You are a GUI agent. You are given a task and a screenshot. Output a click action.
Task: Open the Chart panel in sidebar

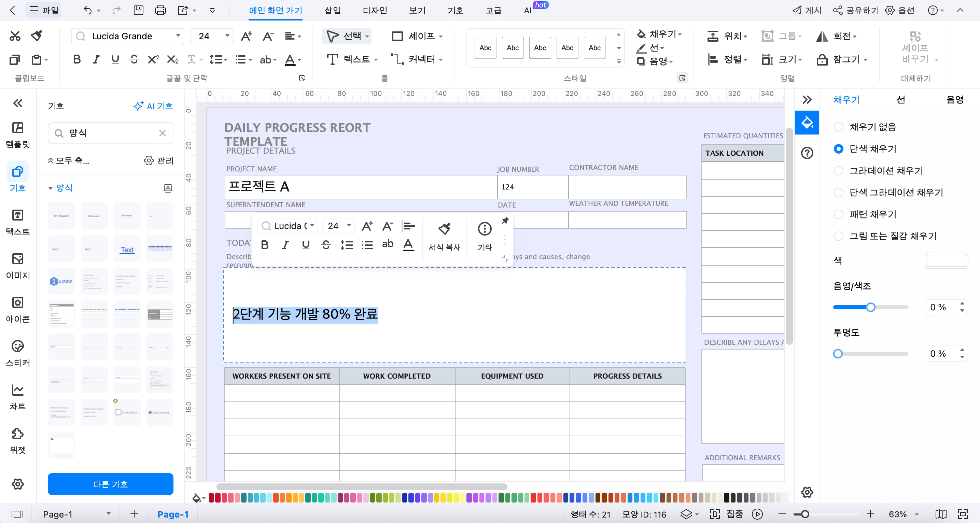point(17,396)
